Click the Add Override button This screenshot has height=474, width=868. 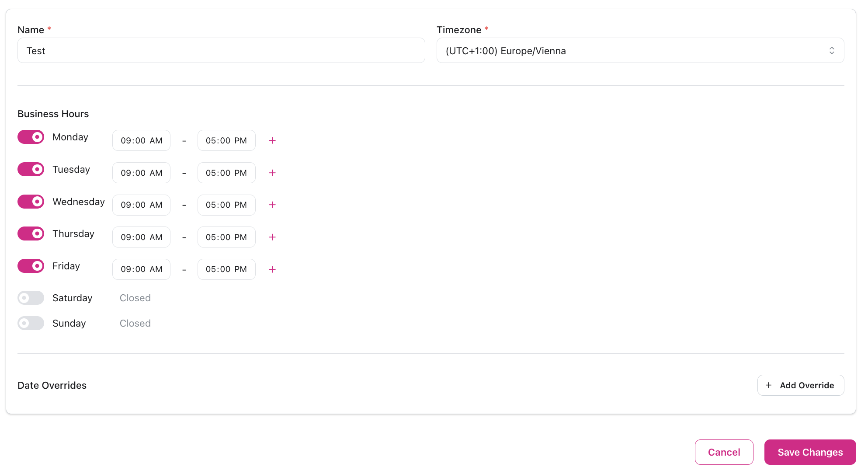tap(801, 385)
